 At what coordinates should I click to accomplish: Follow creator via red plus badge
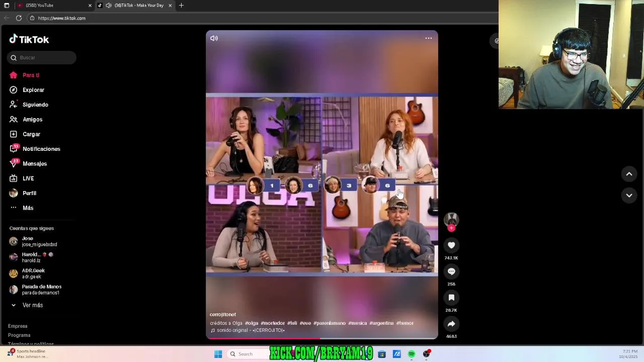[451, 228]
